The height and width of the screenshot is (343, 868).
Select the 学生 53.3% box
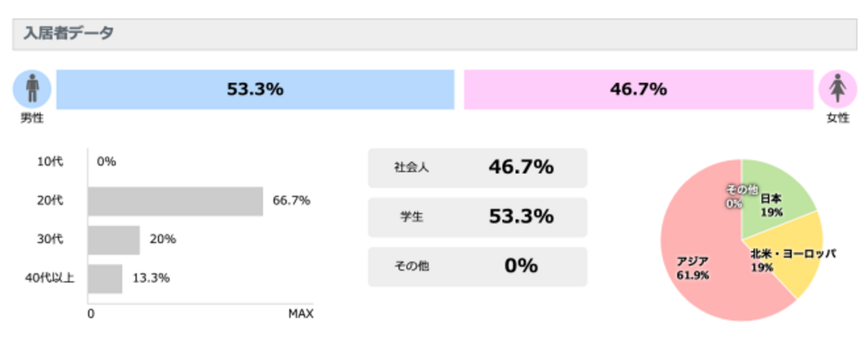click(x=477, y=217)
